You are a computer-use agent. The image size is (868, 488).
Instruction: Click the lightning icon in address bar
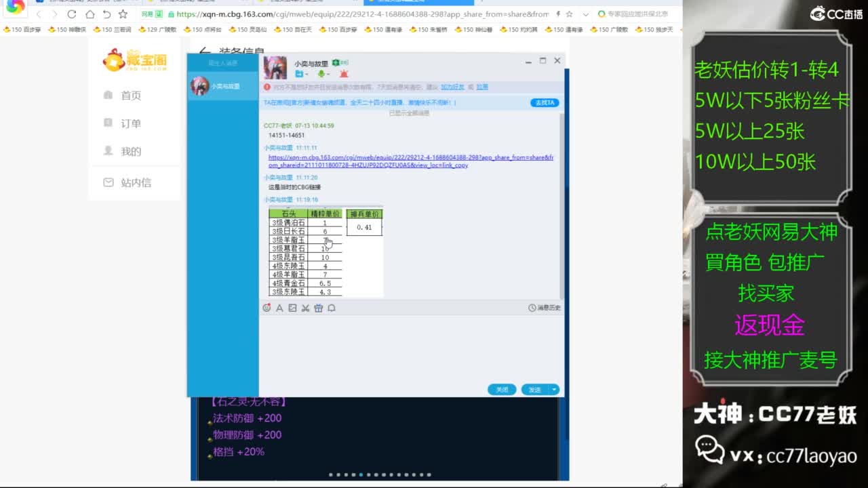click(558, 14)
